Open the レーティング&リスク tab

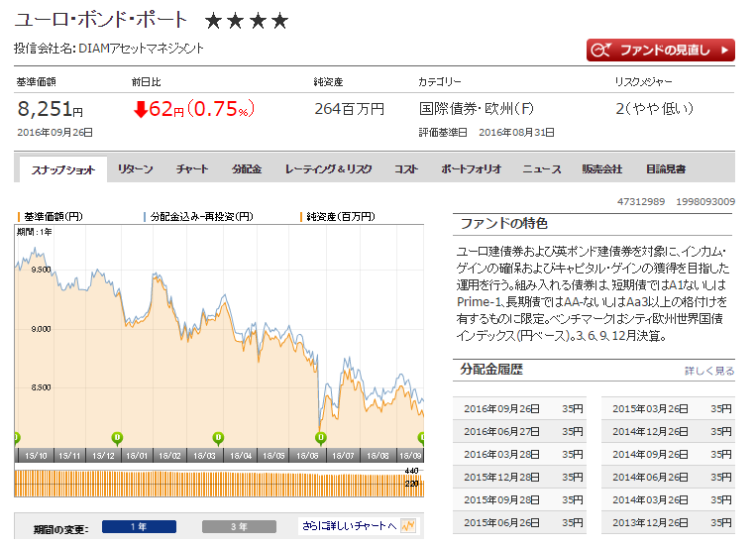pos(328,168)
